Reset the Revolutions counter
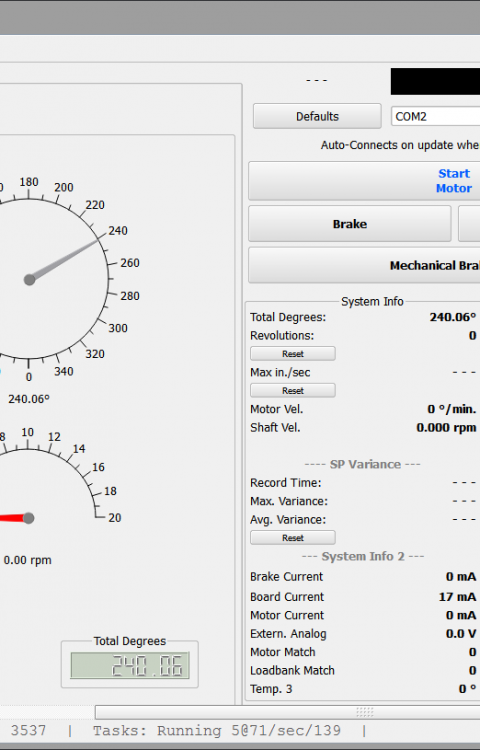 click(293, 353)
